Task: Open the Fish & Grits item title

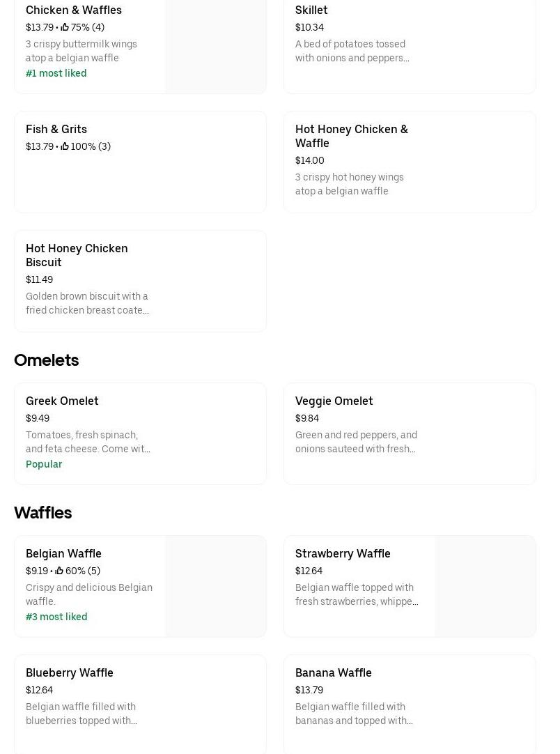Action: click(x=56, y=130)
